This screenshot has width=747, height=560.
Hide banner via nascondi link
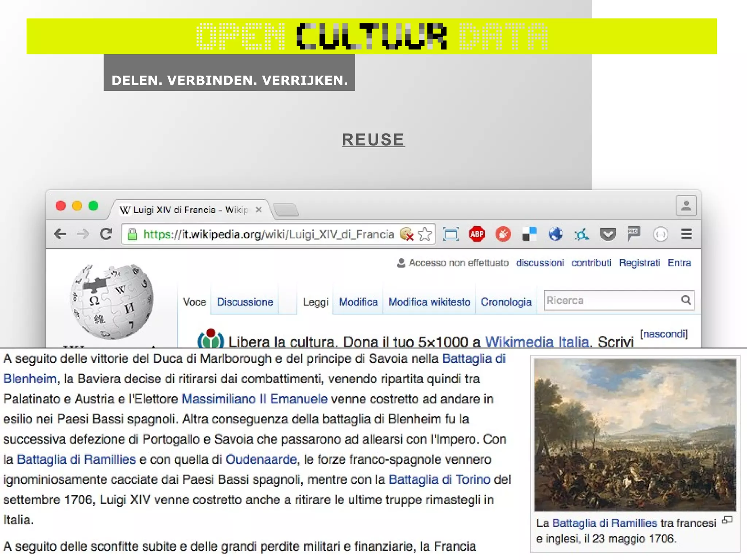(x=664, y=334)
